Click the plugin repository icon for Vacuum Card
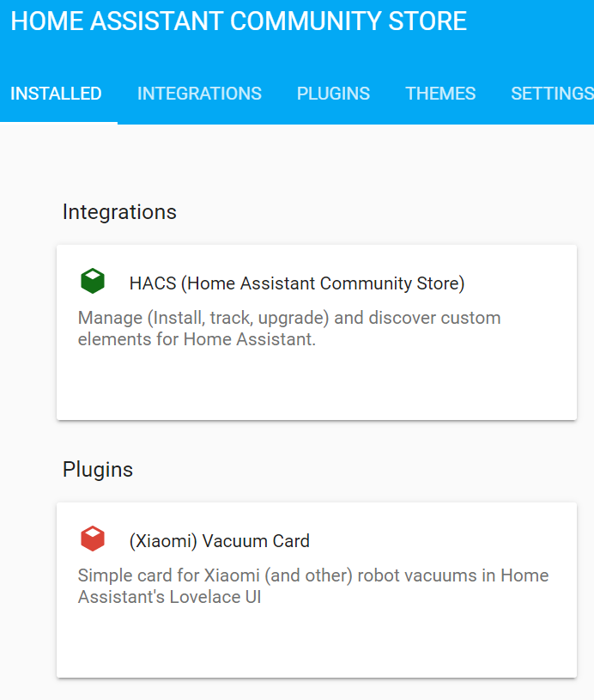594x700 pixels. 92,538
